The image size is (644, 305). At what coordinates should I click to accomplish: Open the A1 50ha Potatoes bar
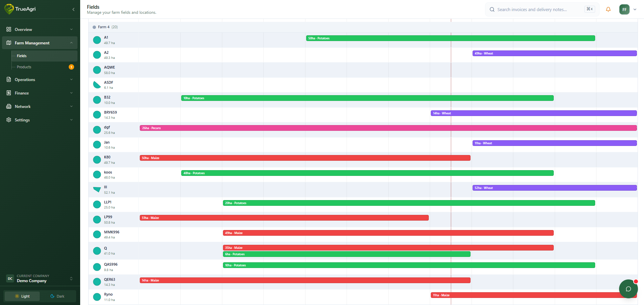[x=451, y=38]
